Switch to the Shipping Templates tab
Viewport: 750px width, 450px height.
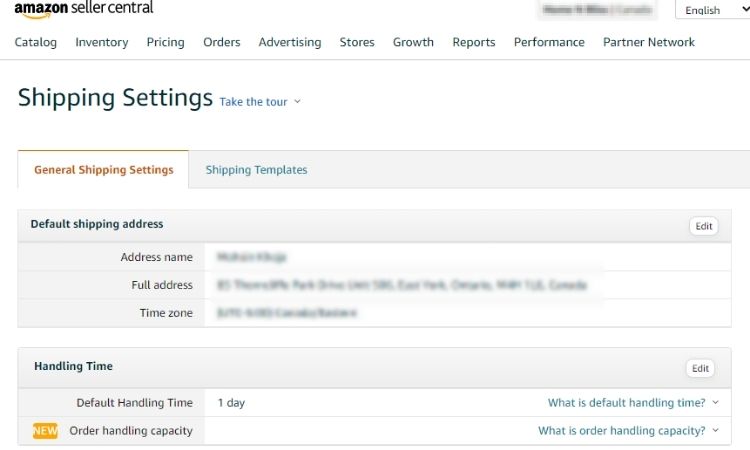tap(256, 170)
